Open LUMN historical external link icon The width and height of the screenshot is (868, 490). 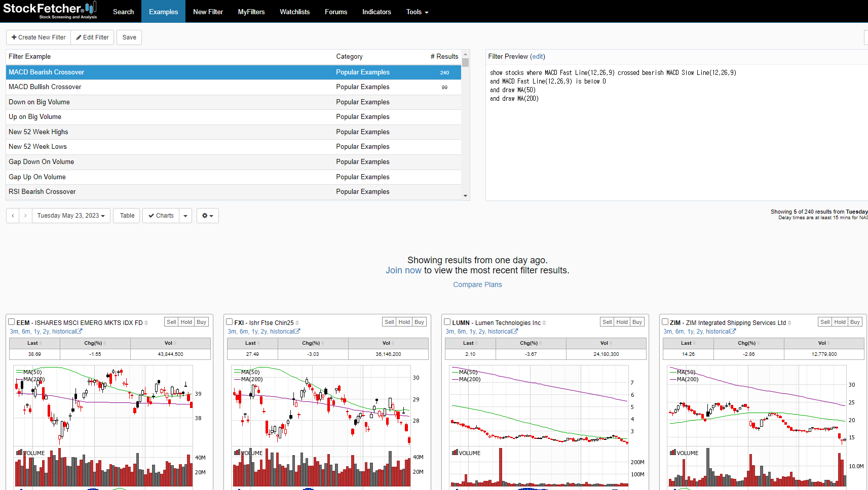[x=515, y=332]
